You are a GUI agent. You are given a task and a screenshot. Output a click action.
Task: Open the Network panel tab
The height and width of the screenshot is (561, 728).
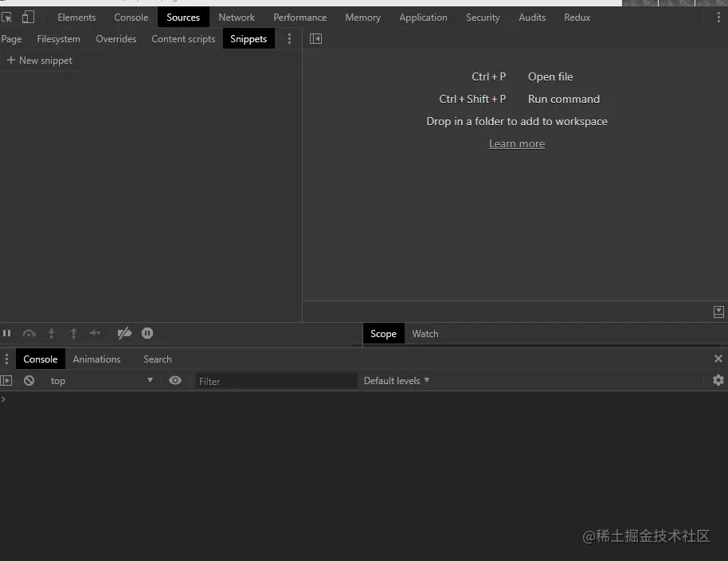point(237,18)
